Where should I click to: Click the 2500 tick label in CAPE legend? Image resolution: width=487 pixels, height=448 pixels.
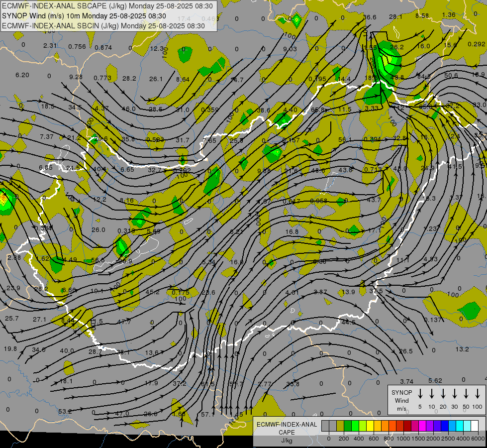tap(448, 439)
